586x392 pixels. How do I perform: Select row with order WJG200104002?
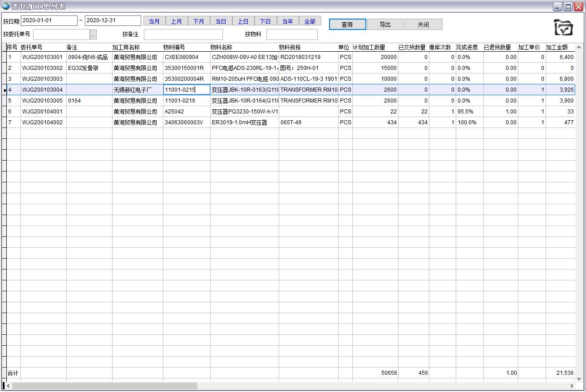click(43, 122)
